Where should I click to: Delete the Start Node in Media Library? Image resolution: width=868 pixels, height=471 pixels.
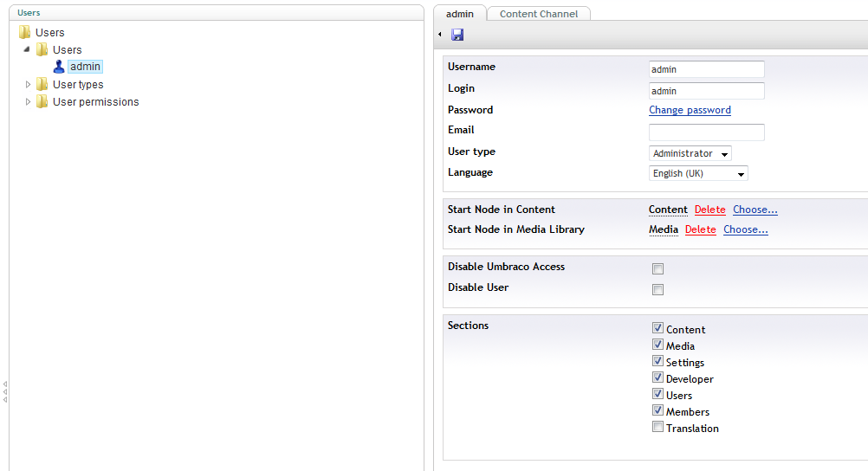click(x=700, y=229)
